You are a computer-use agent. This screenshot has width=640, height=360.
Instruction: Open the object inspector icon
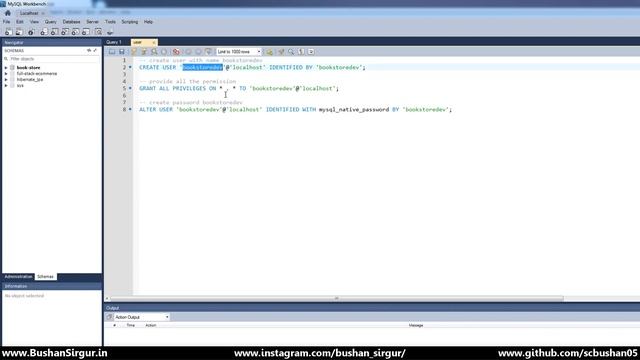tap(31, 32)
